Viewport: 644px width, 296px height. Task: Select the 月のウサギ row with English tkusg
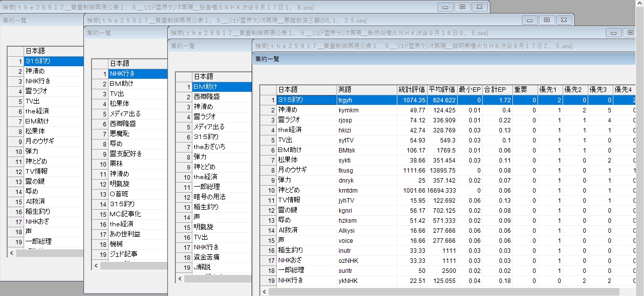[x=306, y=170]
